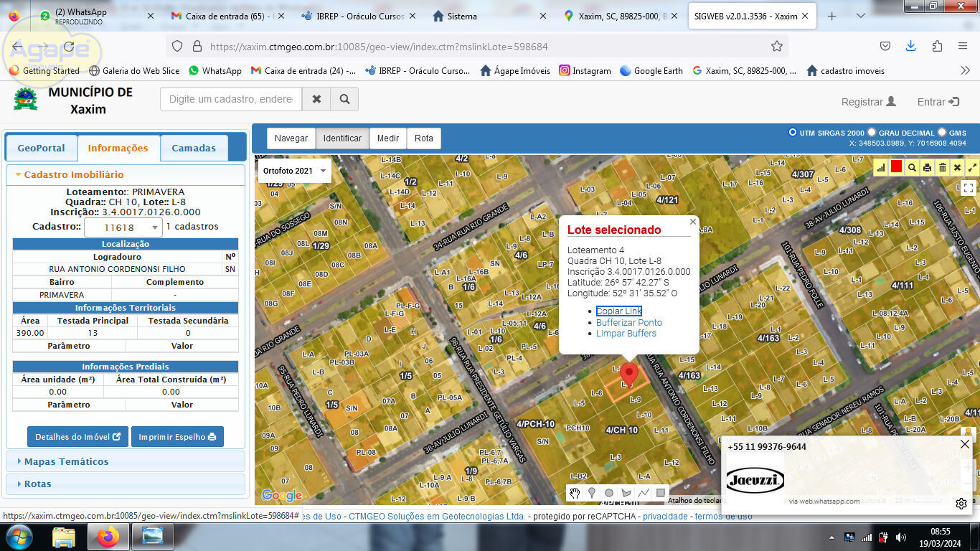
Task: Click the magnifier icon in yellow map toolbar
Action: click(x=912, y=167)
